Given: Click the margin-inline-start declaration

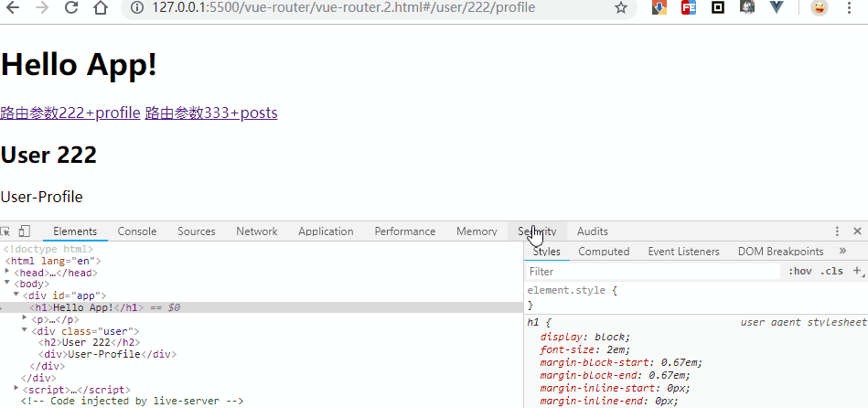Looking at the screenshot, I should [616, 388].
